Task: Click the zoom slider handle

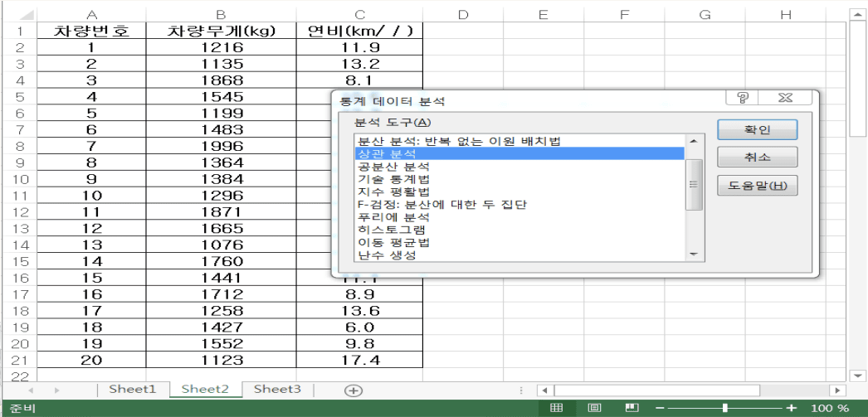Action: pos(725,408)
